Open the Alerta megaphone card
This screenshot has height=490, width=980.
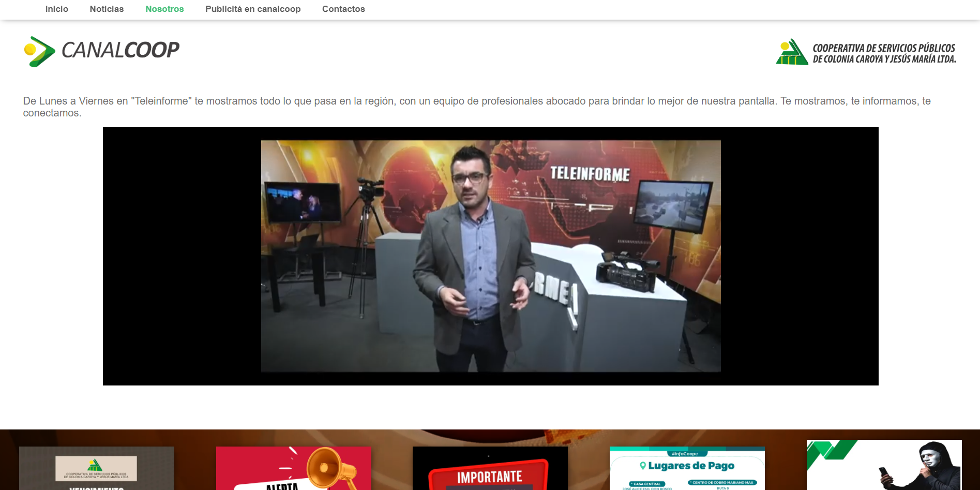[x=293, y=468]
